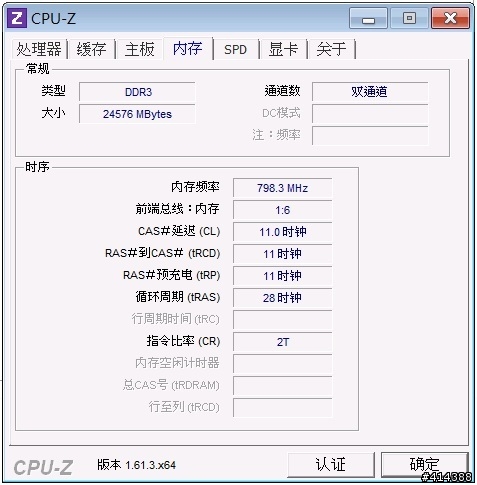Click the CAS#延迟 (CL) label
Screen dimensions: 477x485
[x=179, y=231]
